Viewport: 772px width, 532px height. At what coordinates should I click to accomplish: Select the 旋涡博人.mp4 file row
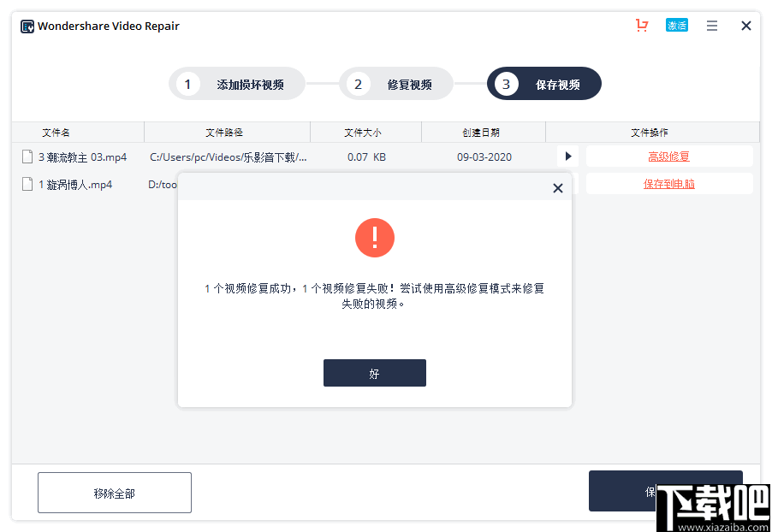(x=77, y=184)
